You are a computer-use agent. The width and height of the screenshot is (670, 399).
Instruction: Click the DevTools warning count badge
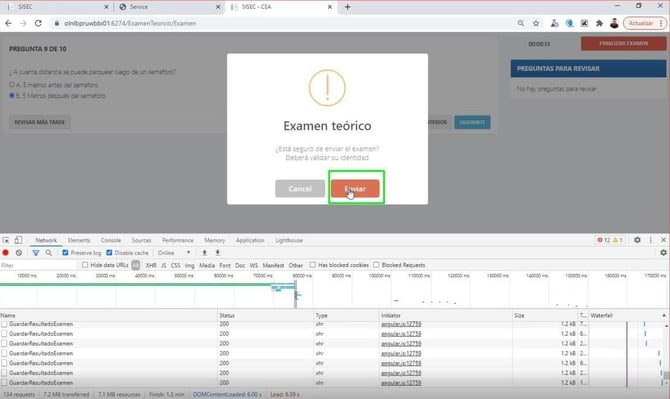618,240
